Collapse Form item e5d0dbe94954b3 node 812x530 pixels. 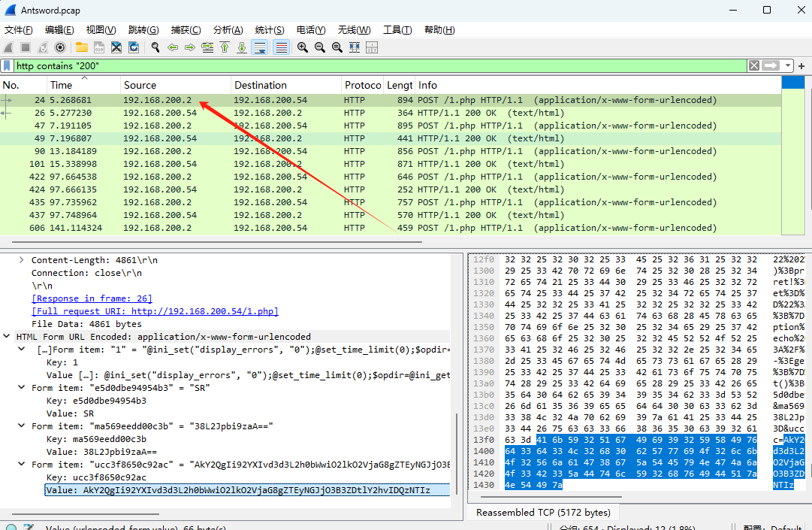pyautogui.click(x=22, y=388)
